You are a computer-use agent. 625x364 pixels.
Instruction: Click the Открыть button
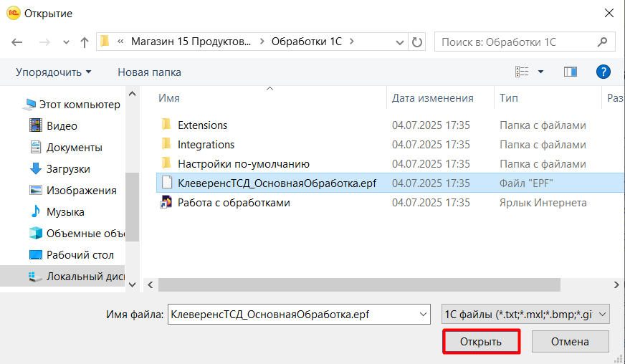[x=481, y=342]
